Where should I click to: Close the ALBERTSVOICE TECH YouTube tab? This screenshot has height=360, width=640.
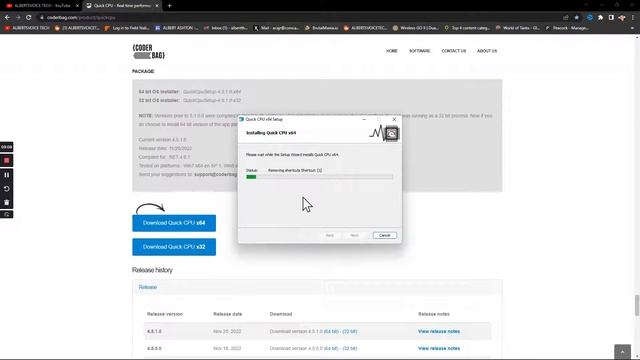coord(77,6)
